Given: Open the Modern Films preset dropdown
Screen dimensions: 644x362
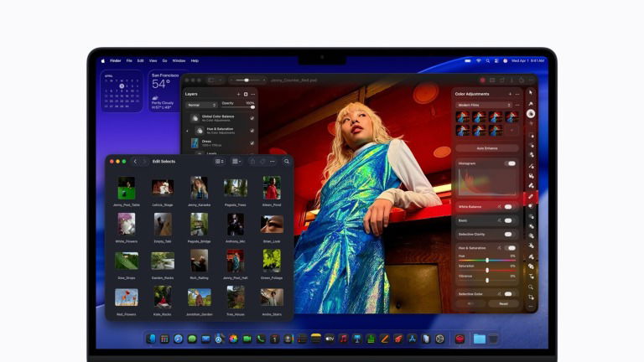Looking at the screenshot, I should click(x=484, y=105).
